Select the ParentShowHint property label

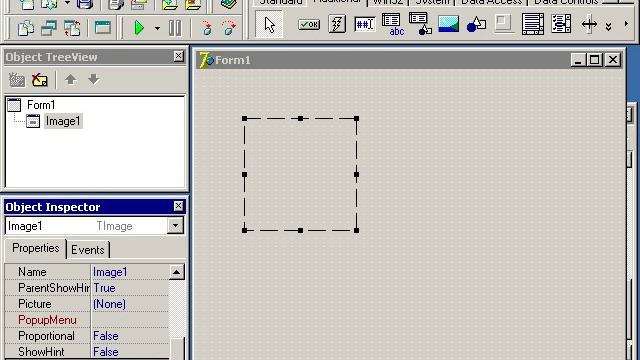point(53,288)
